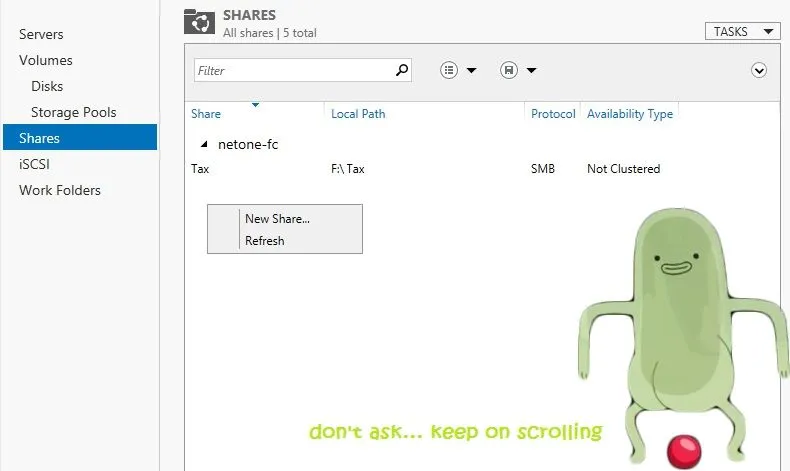The height and width of the screenshot is (471, 790).
Task: Click the list view criteria icon
Action: coord(449,70)
